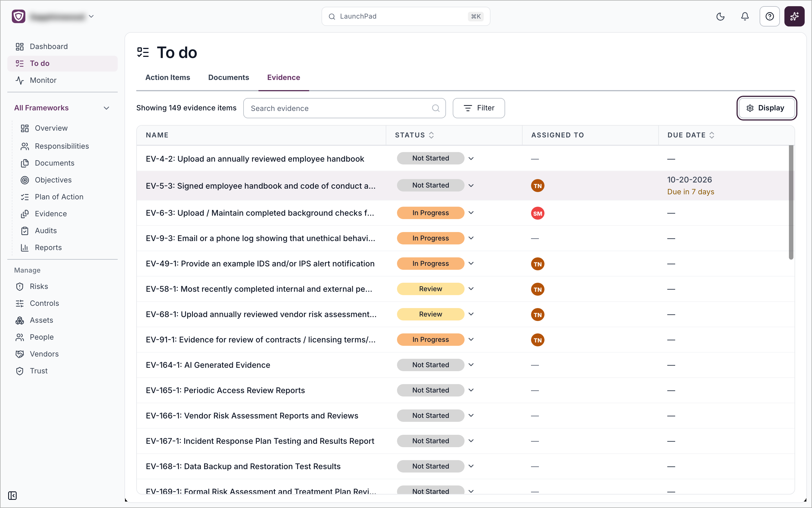Open EV-166-1 Vendor Risk Assessment Reports
Image resolution: width=812 pixels, height=508 pixels.
(252, 416)
